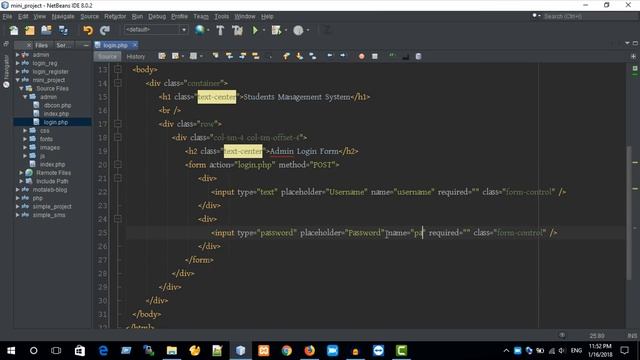Screen dimensions: 640x360
Task: Open the configuration <default> dropdown
Action: pyautogui.click(x=156, y=30)
